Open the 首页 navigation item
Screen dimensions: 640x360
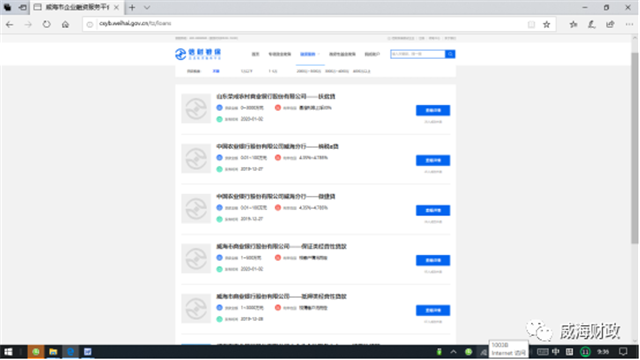pyautogui.click(x=256, y=54)
